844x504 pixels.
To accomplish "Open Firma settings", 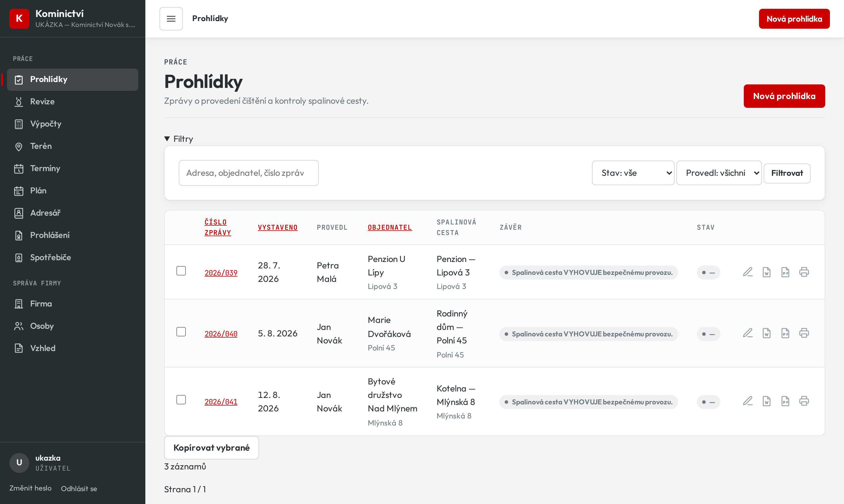I will pyautogui.click(x=73, y=304).
